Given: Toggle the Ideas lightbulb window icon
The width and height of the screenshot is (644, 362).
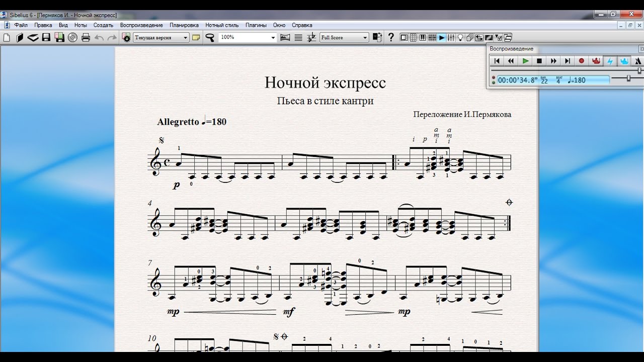Looking at the screenshot, I should [x=460, y=37].
